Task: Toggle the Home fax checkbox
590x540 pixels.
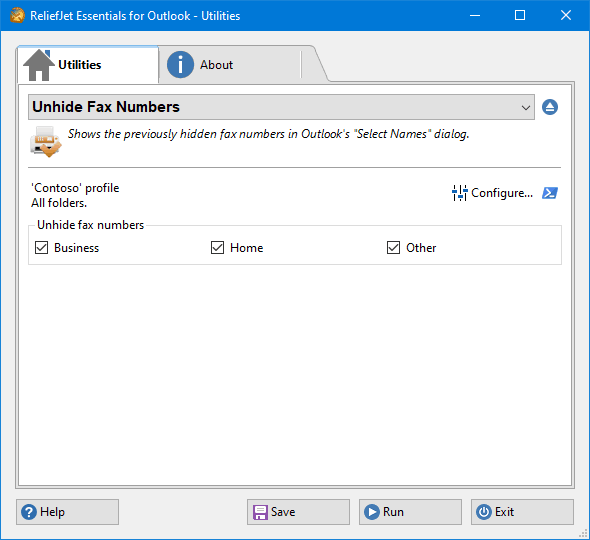Action: (217, 248)
